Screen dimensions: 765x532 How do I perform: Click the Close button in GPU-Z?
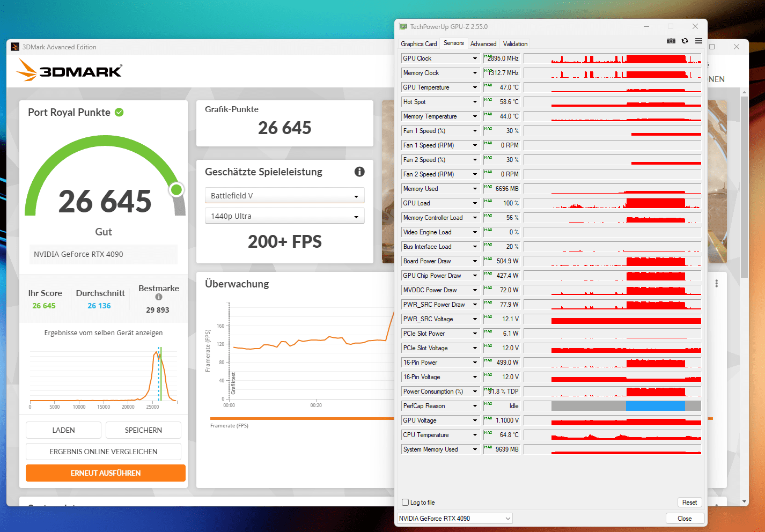click(685, 519)
